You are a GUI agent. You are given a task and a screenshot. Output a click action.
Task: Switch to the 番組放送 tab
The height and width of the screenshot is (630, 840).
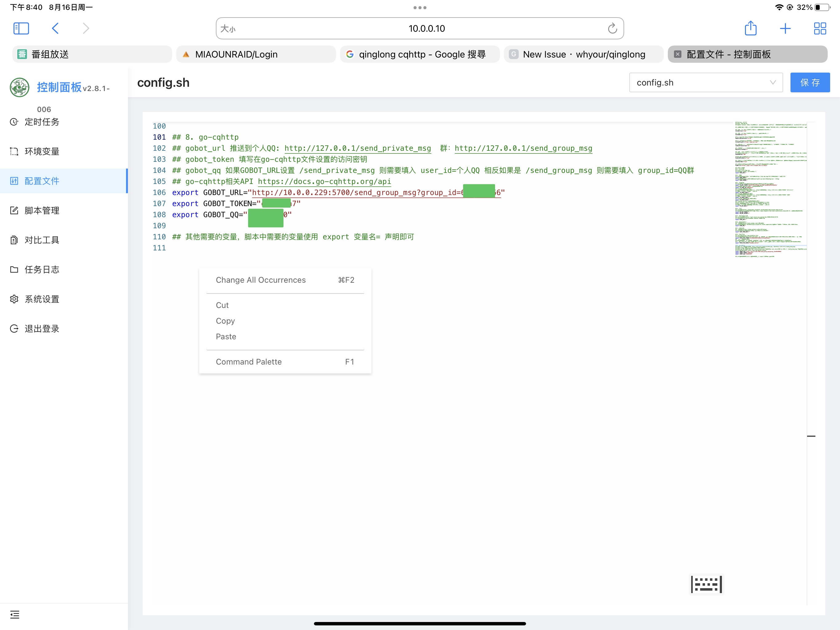91,54
